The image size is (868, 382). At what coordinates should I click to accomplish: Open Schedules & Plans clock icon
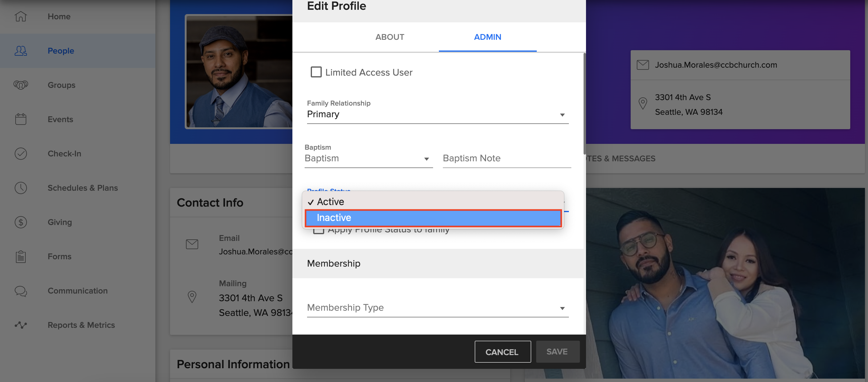[20, 188]
